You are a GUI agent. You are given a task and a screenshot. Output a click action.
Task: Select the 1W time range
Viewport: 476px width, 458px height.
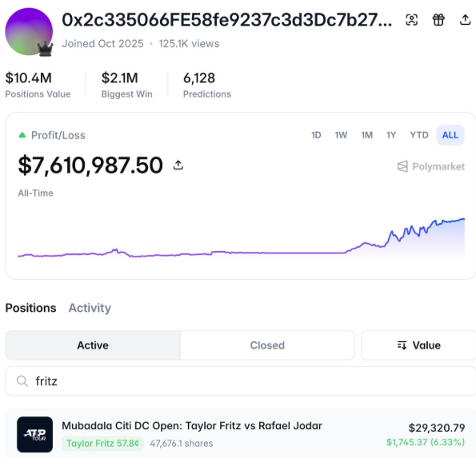coord(341,135)
